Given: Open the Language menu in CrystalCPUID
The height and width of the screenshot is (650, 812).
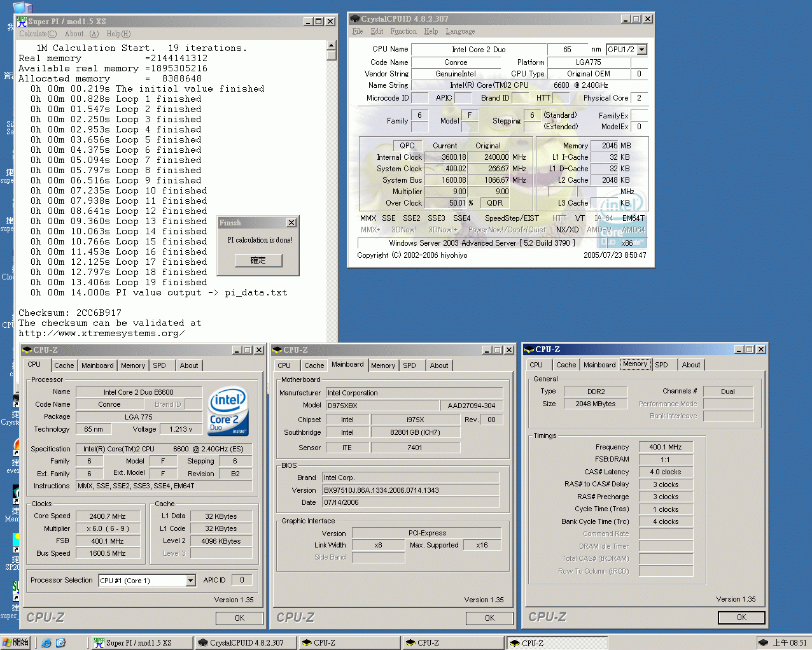Looking at the screenshot, I should click(x=460, y=31).
